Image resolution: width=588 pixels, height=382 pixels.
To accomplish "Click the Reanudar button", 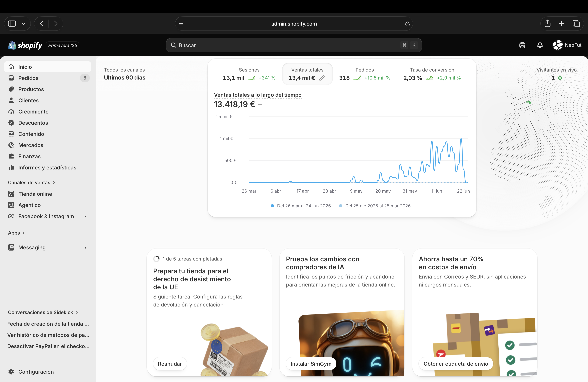I will click(170, 364).
